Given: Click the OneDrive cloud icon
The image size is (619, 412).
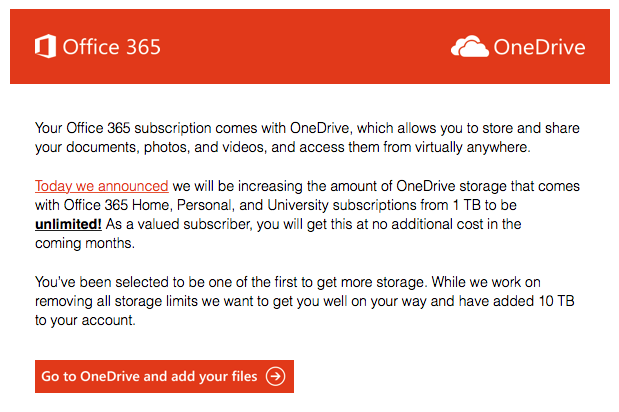Looking at the screenshot, I should point(470,47).
